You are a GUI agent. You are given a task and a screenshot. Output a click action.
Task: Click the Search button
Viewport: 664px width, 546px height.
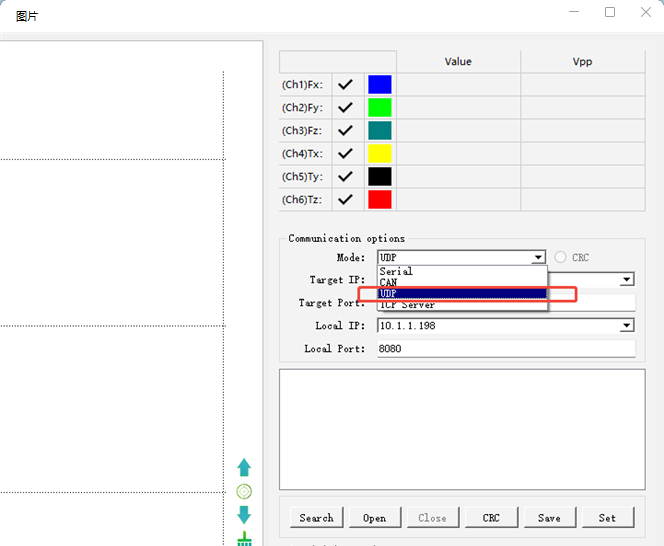tap(316, 518)
